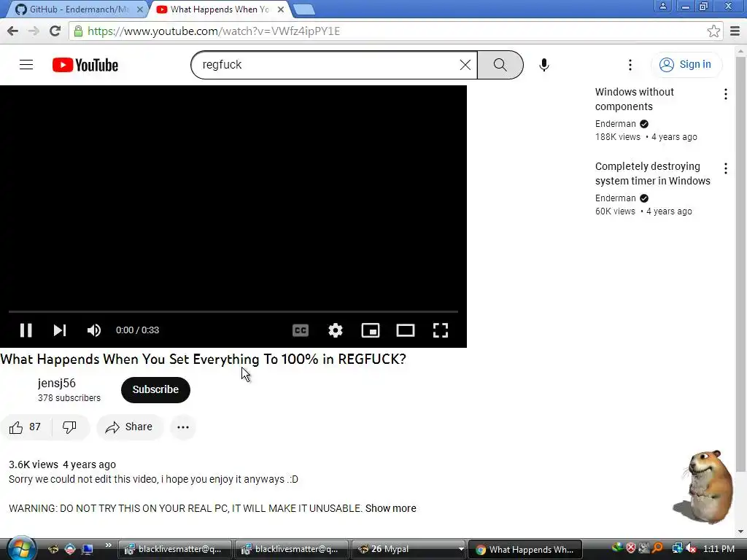Image resolution: width=747 pixels, height=560 pixels.
Task: Go back to the previous page
Action: pyautogui.click(x=13, y=31)
